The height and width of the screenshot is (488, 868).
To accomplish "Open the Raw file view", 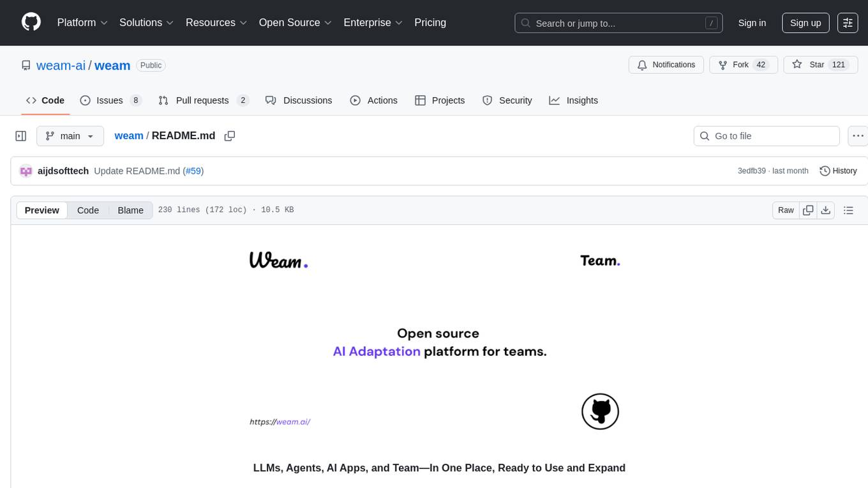I will click(786, 210).
